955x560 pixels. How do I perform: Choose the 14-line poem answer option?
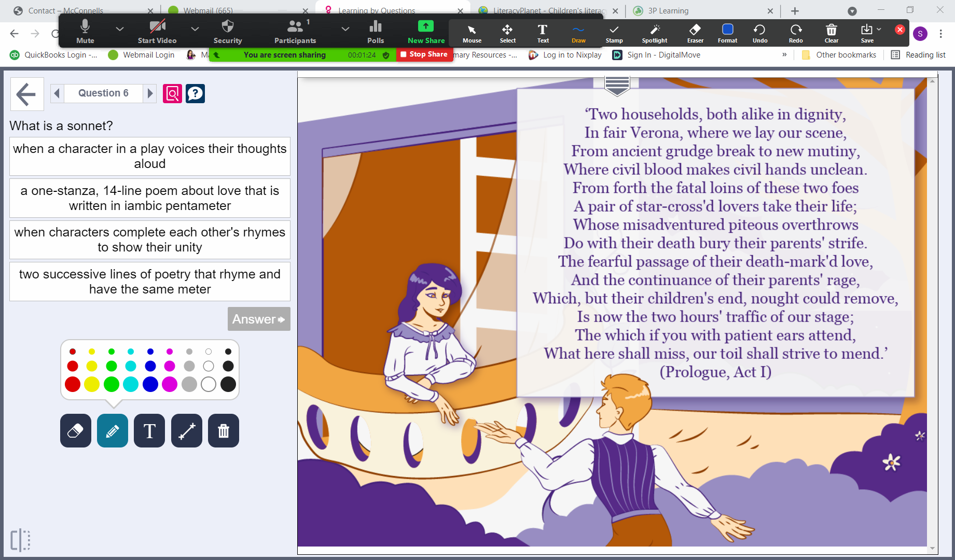click(x=150, y=198)
